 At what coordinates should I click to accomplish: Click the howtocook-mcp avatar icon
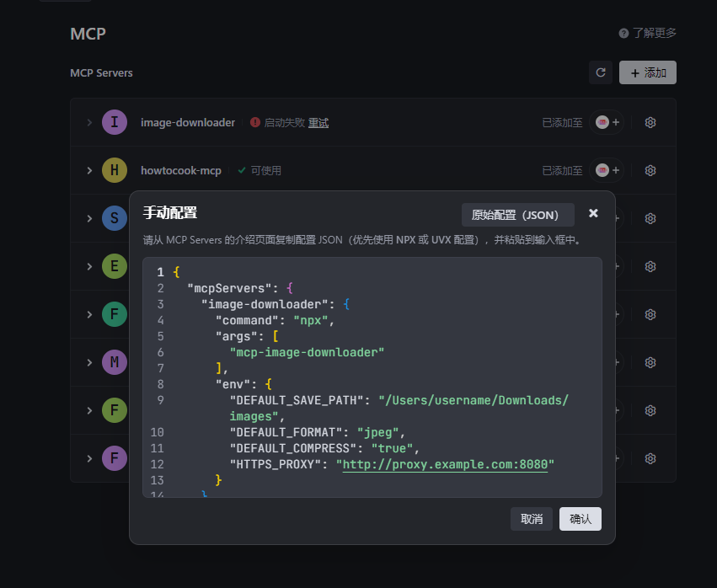tap(115, 170)
